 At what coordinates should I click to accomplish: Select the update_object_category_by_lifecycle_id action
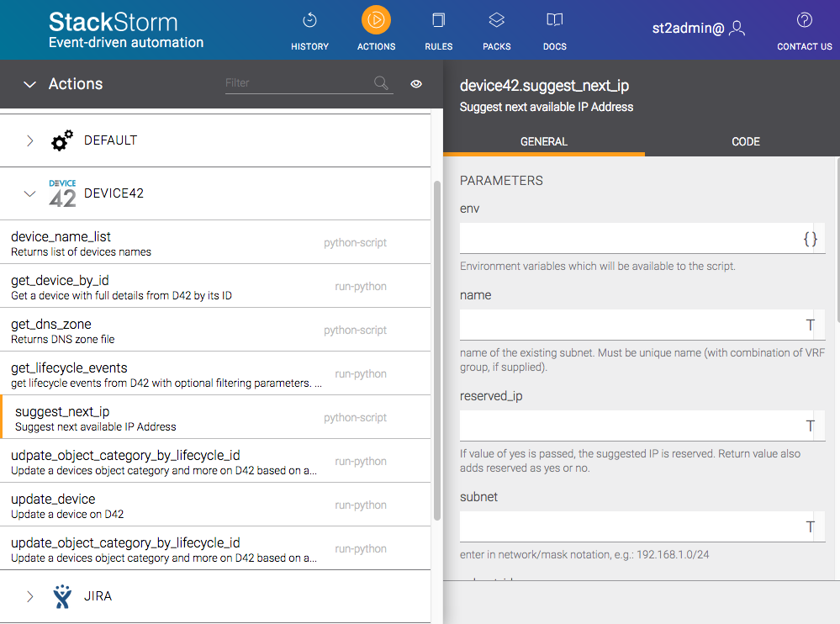pos(215,548)
